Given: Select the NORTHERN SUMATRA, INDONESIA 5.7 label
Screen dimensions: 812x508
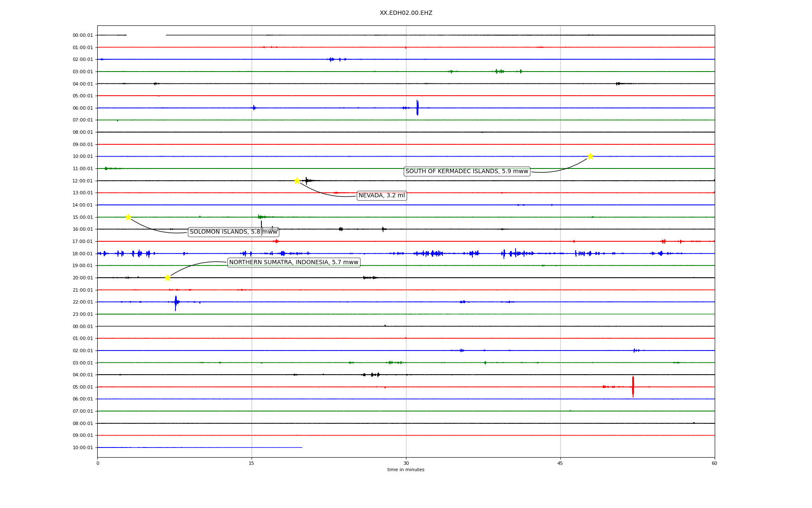Looking at the screenshot, I should pos(294,262).
